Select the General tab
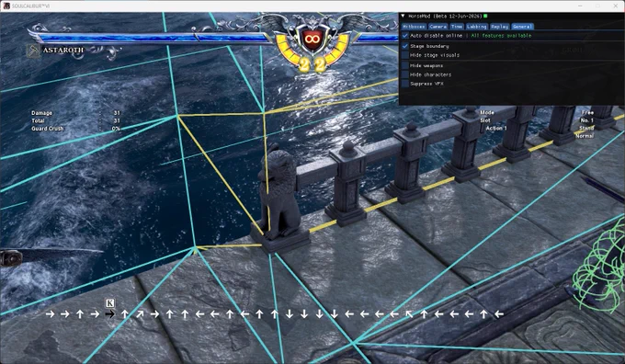625x364 pixels. click(x=522, y=27)
